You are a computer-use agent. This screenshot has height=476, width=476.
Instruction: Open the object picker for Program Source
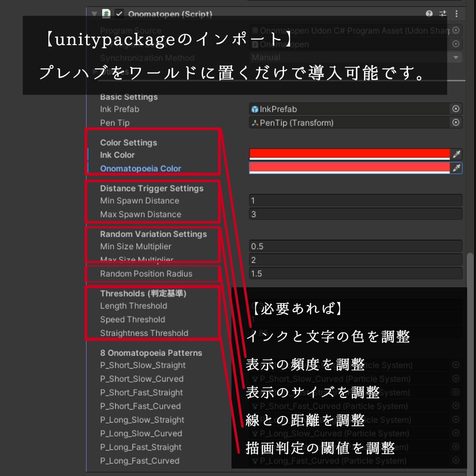click(456, 31)
